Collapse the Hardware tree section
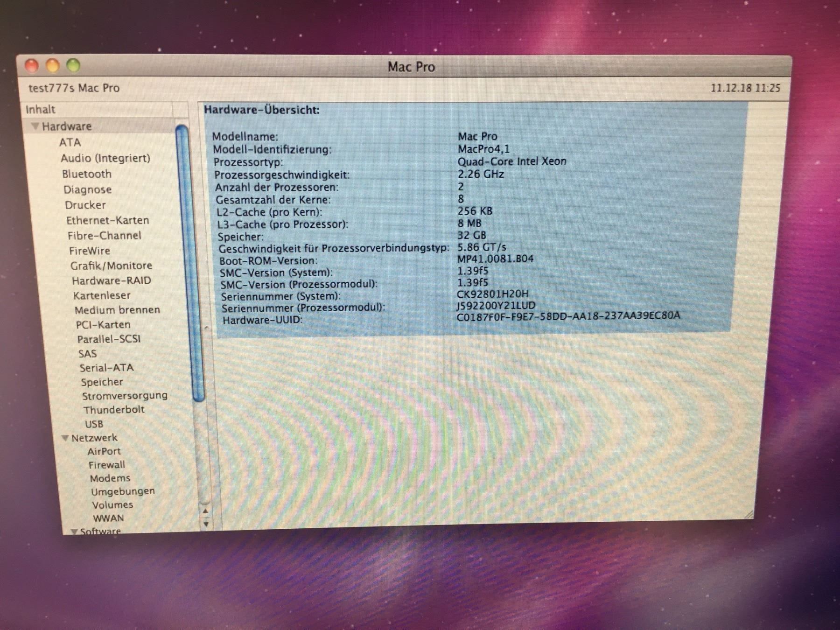Screen dimensions: 840x630 tap(35, 126)
